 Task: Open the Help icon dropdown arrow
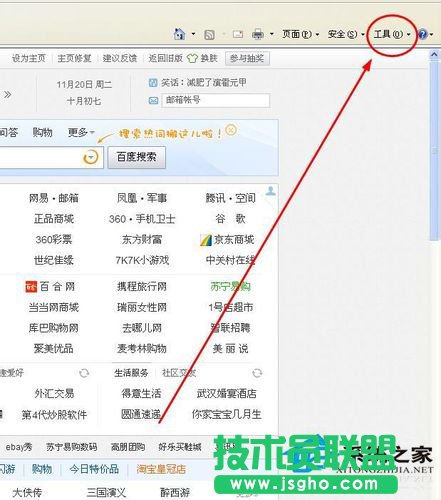pos(431,34)
